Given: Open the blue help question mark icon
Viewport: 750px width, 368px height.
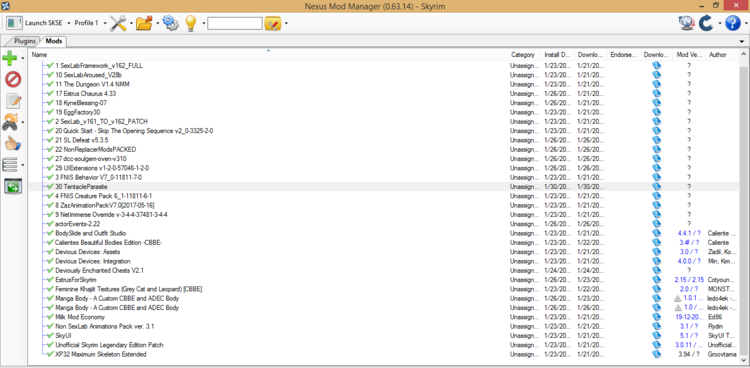Looking at the screenshot, I should click(733, 23).
